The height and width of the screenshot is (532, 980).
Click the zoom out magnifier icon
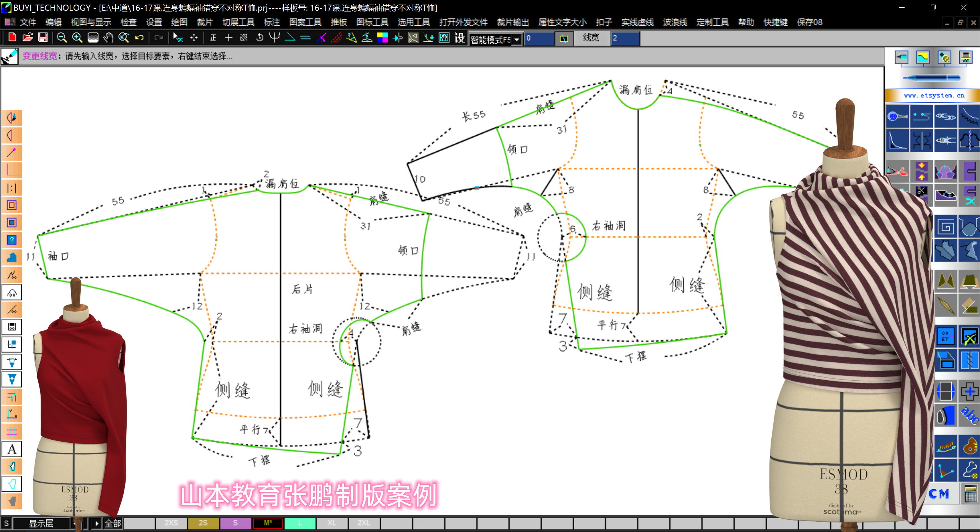click(62, 38)
